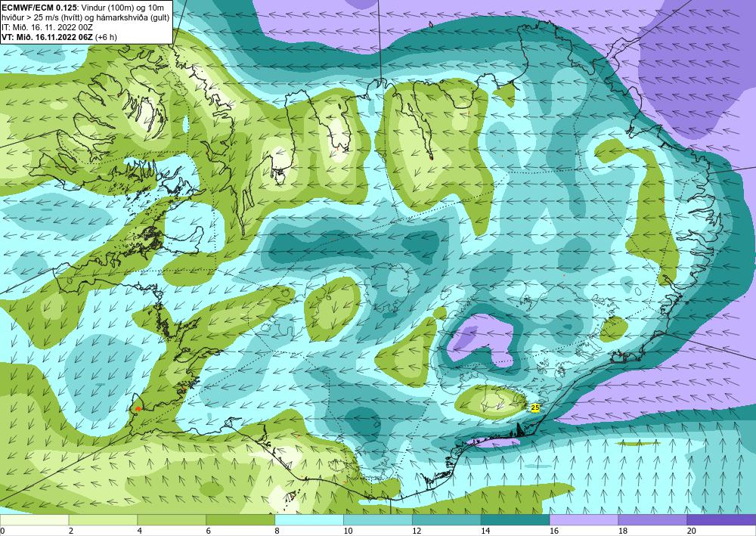The image size is (756, 536).
Task: Click the scale label '18'
Action: pos(622,531)
